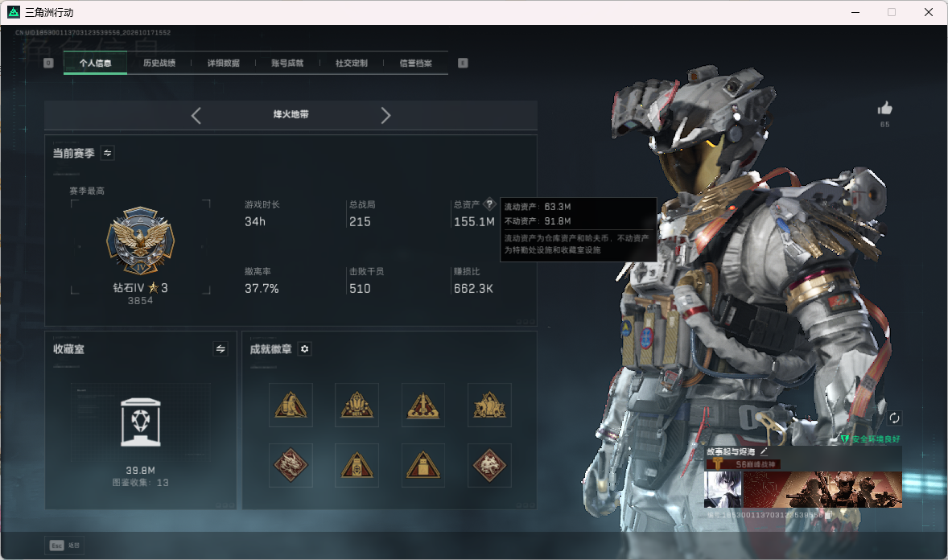The image size is (948, 560).
Task: Click the E key next-tab icon
Action: (x=463, y=63)
